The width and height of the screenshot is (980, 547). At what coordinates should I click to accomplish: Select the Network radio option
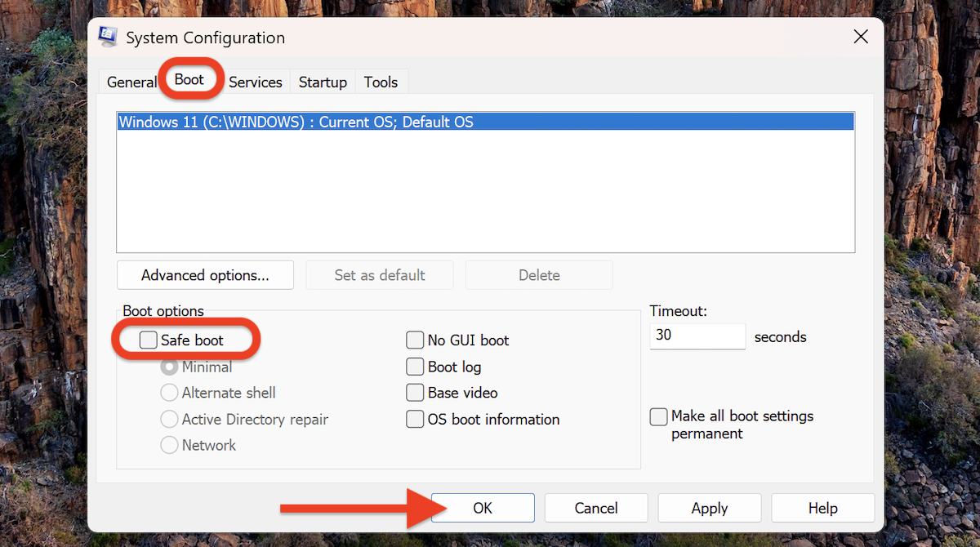[169, 445]
